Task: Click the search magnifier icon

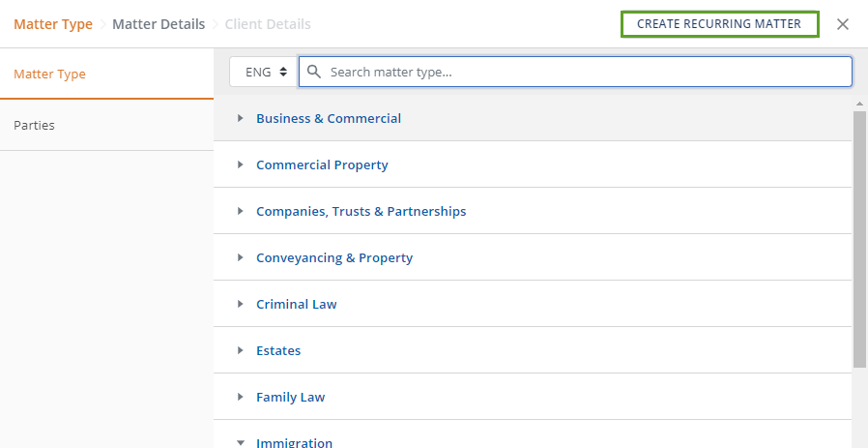Action: [x=314, y=72]
